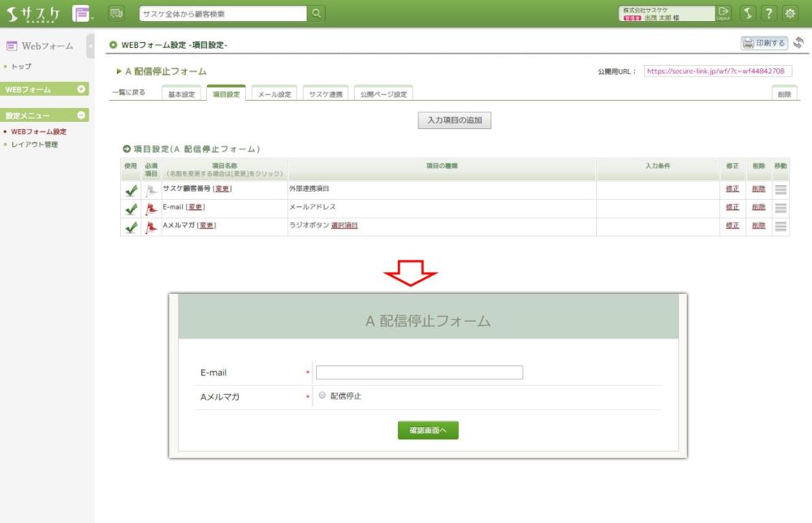The width and height of the screenshot is (812, 523).
Task: Click the chat message icon beside search
Action: click(x=116, y=13)
